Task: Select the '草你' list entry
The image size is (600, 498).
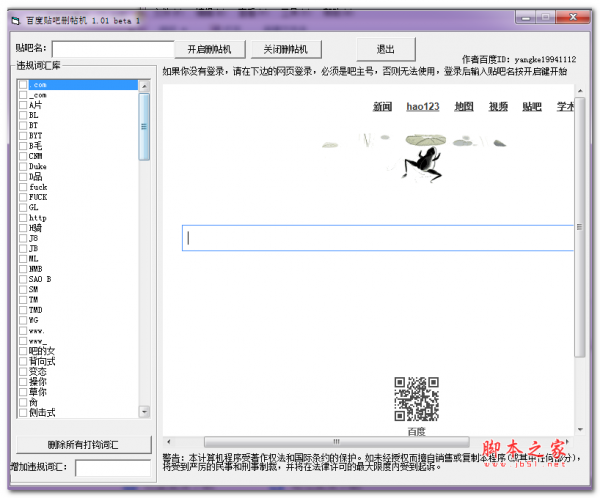Action: (x=38, y=392)
